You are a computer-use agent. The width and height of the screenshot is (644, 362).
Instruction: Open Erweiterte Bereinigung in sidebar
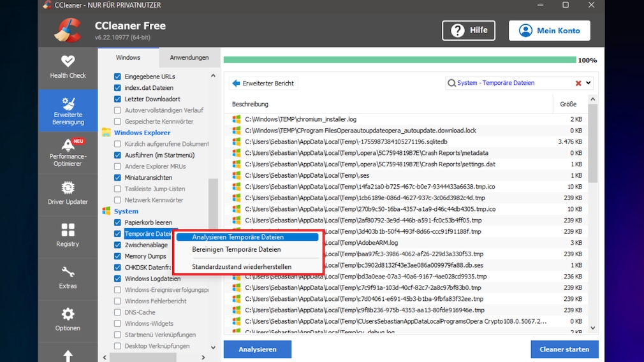click(x=68, y=111)
